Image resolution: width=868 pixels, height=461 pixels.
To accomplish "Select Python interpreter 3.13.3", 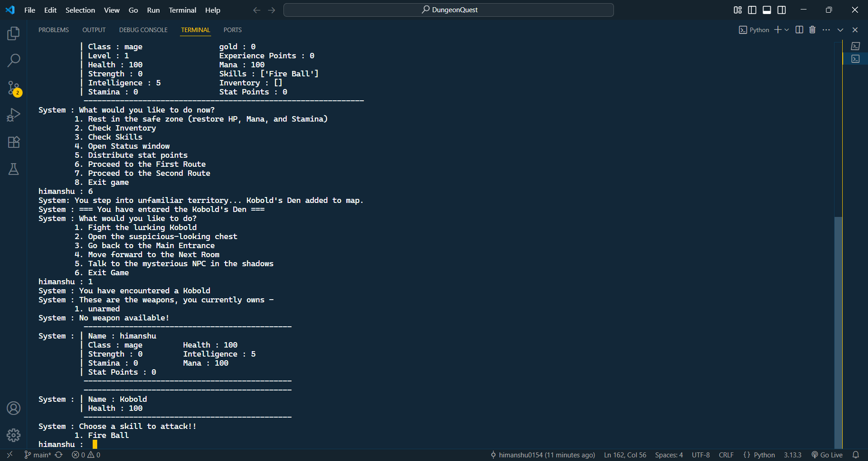I will point(793,455).
